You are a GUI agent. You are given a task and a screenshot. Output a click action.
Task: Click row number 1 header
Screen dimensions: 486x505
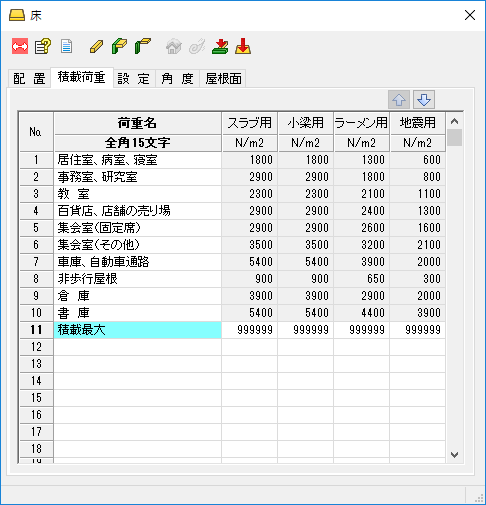36,160
